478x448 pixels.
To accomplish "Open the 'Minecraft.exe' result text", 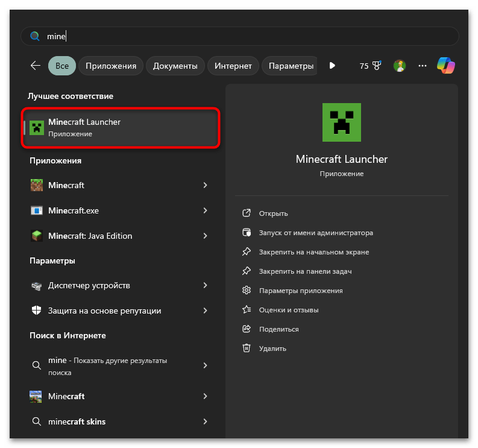I will (x=74, y=210).
